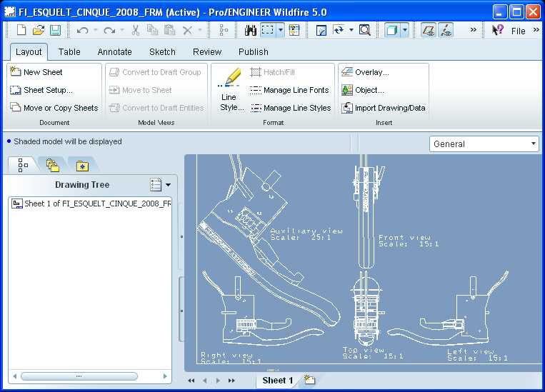The image size is (545, 392).
Task: Click the magnifier zoom icon in toolbar
Action: pyautogui.click(x=364, y=30)
